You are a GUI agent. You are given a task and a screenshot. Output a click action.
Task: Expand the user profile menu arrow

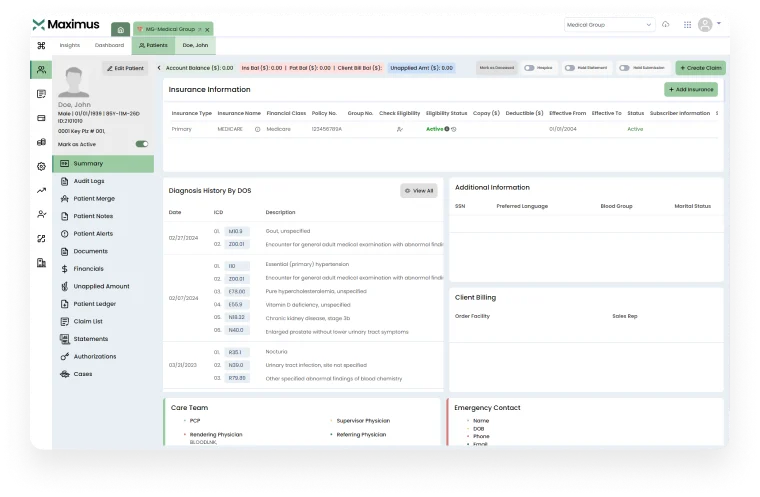coord(720,24)
